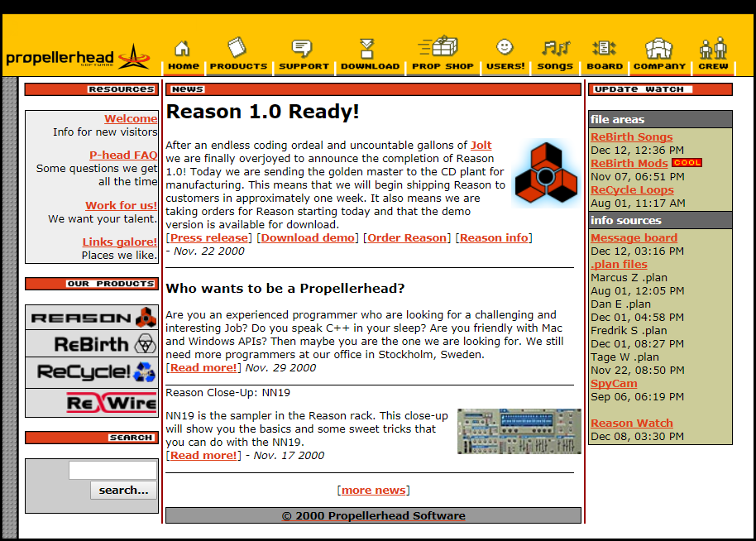This screenshot has width=756, height=541.
Task: Open the ReWire product banner
Action: [92, 403]
